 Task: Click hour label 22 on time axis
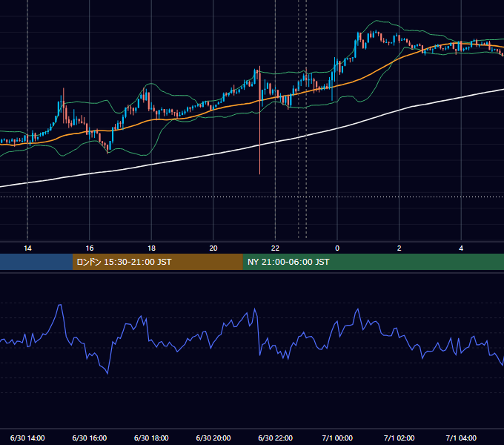[x=275, y=248]
